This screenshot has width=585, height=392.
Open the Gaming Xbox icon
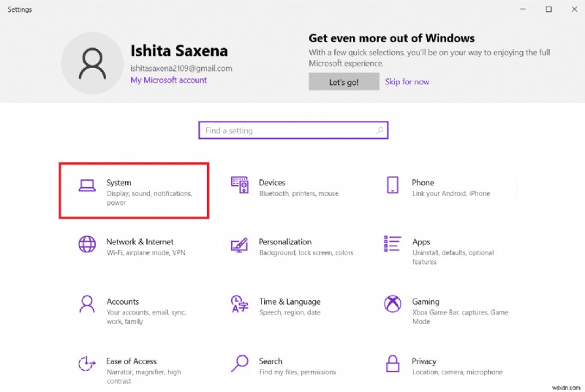pyautogui.click(x=393, y=304)
